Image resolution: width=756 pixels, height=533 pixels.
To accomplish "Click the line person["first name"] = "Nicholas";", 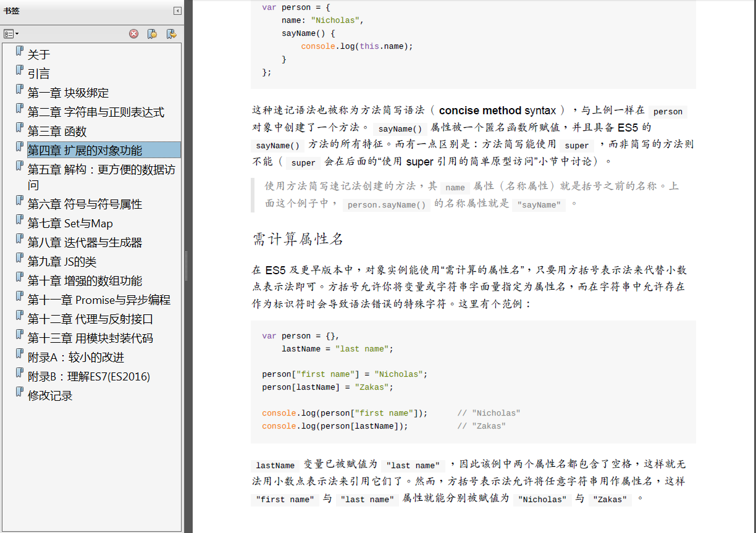I will pos(345,374).
